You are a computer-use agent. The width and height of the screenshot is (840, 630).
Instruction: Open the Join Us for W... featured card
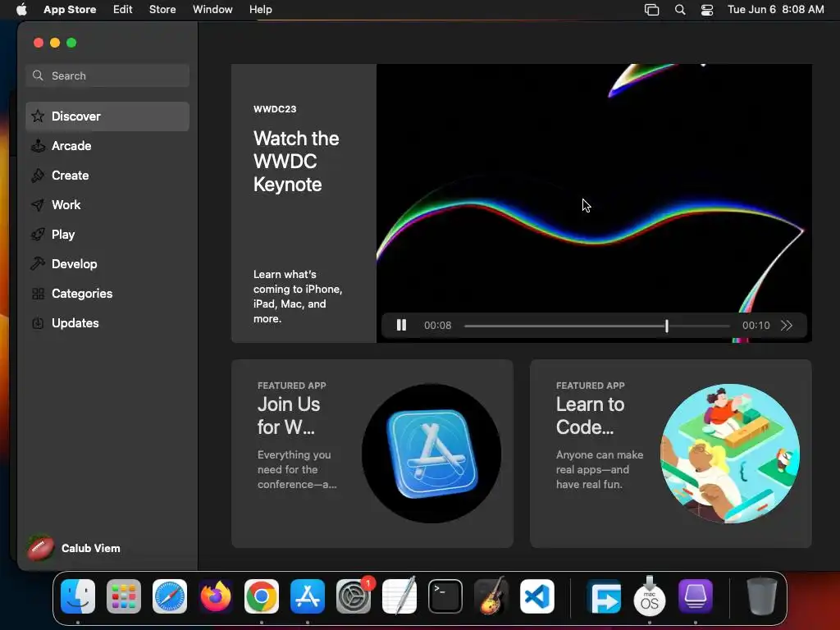click(372, 454)
